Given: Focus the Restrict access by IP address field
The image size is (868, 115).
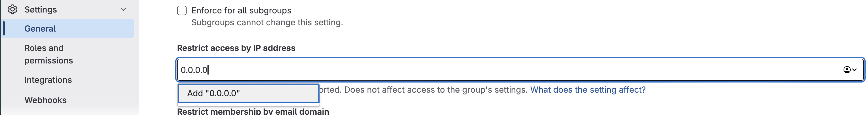Looking at the screenshot, I should (x=520, y=70).
